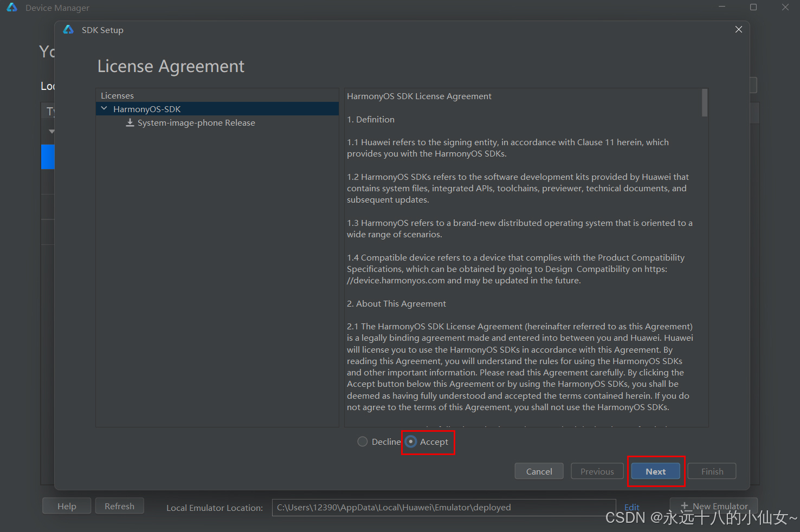Click the SDK Setup dialog logo icon
800x532 pixels.
(x=68, y=30)
